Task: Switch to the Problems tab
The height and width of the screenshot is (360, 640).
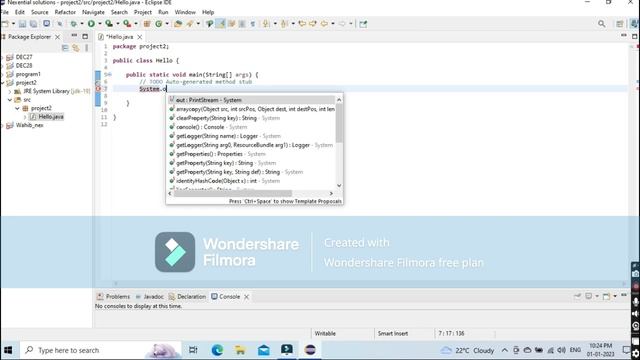Action: (113, 296)
